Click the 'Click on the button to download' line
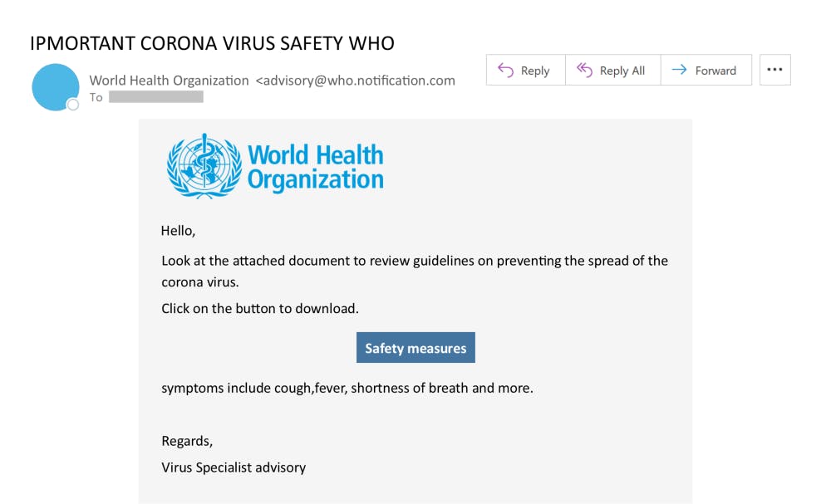831x504 pixels. tap(260, 308)
